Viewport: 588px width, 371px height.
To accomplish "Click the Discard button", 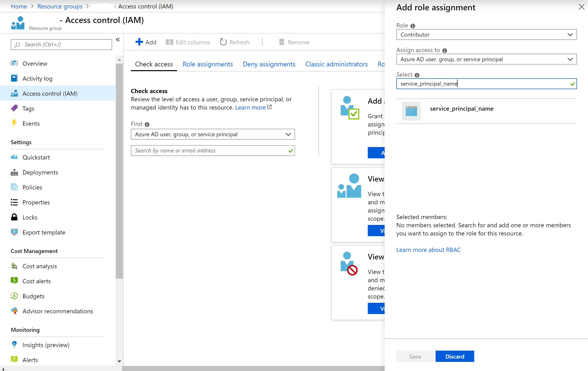I will pos(455,356).
